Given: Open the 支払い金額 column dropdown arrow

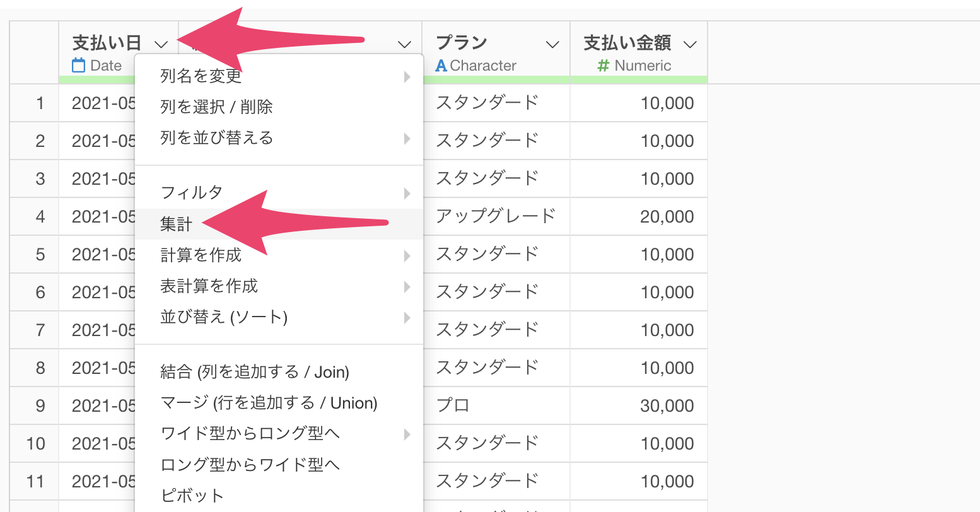Looking at the screenshot, I should pos(690,44).
